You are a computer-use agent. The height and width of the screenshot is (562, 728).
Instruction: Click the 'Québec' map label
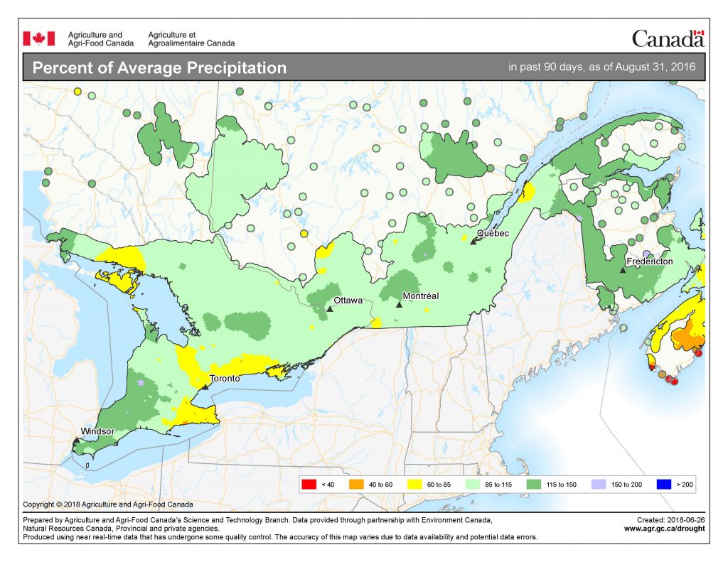(x=493, y=233)
